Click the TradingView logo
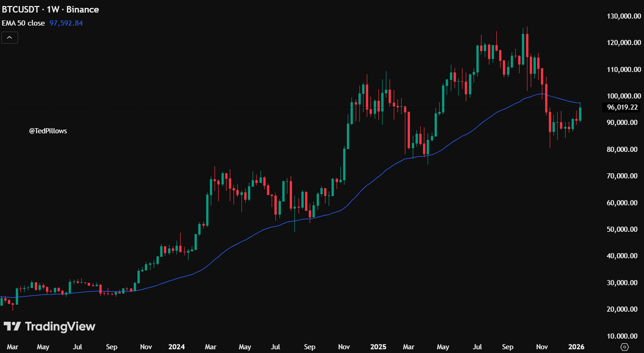This screenshot has height=353, width=644. tap(49, 326)
